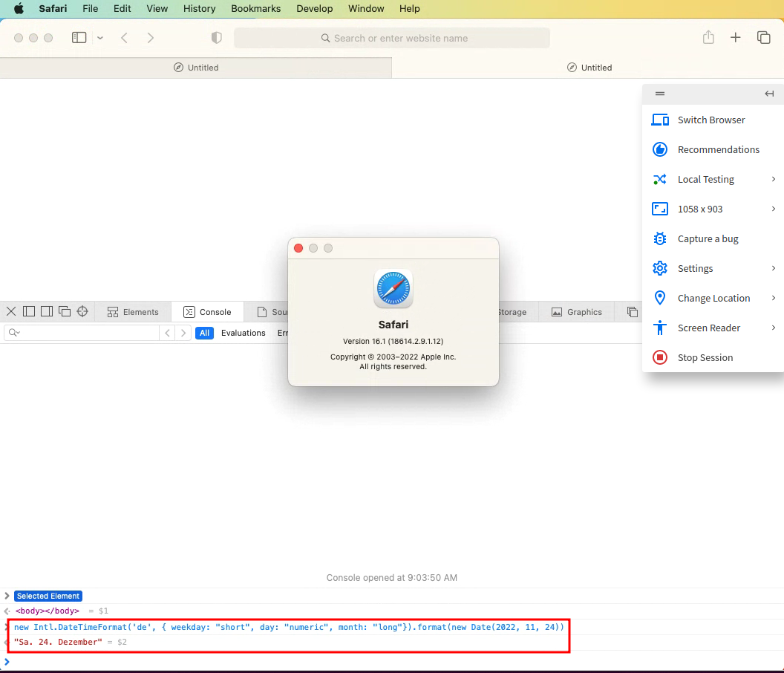Open the Storage tab

(512, 312)
